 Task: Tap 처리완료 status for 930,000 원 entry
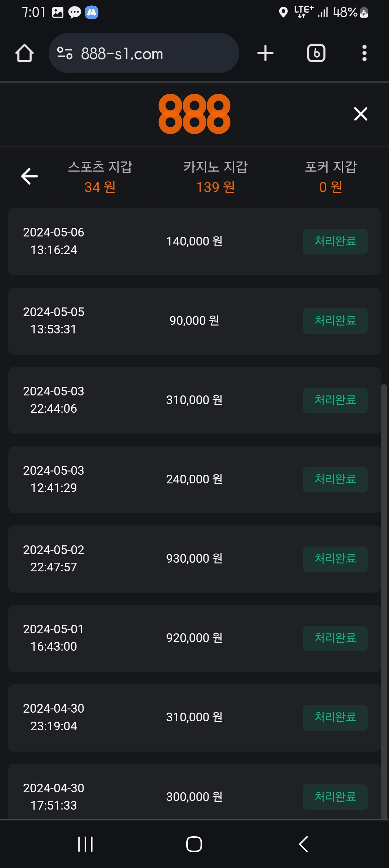pyautogui.click(x=335, y=559)
